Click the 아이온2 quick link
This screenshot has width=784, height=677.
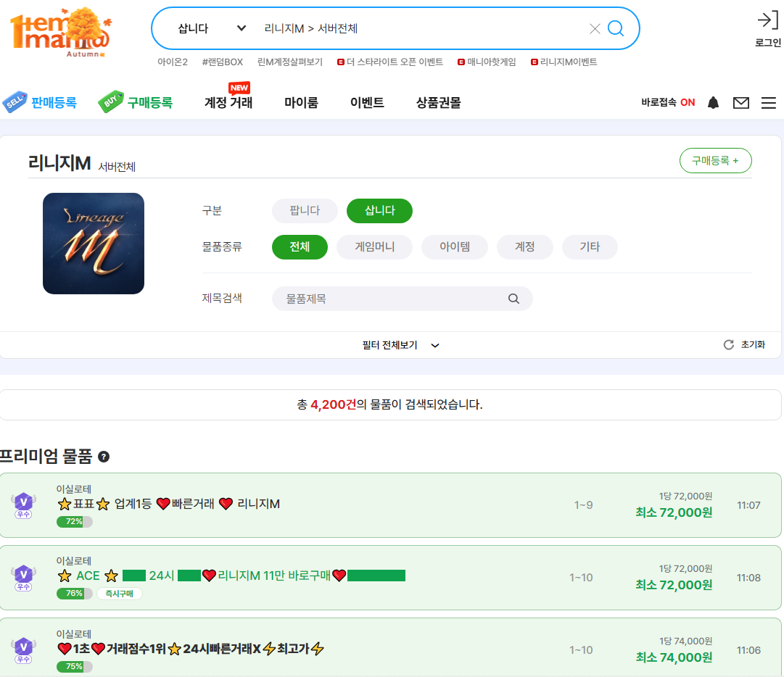click(x=173, y=62)
